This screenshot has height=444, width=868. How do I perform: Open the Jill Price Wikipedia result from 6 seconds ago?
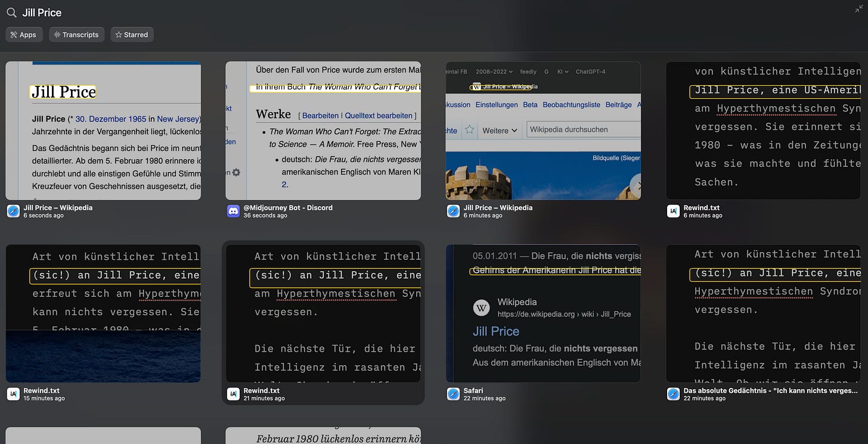103,131
